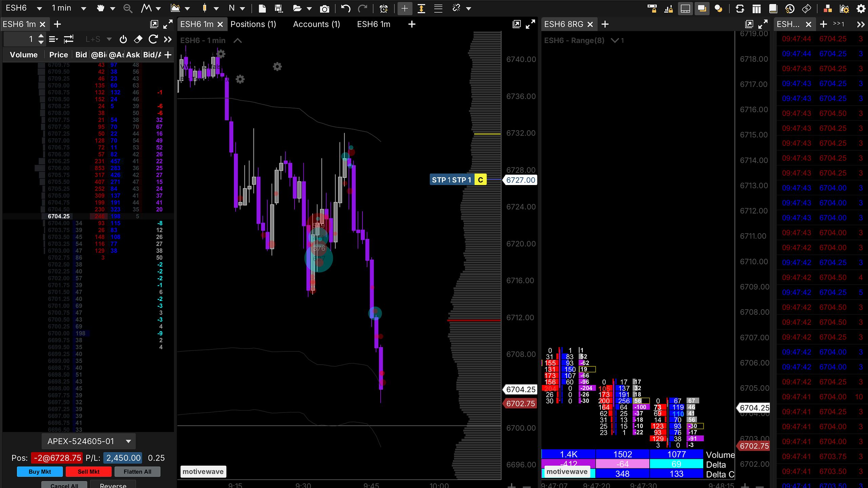Click the Volume column header in DOM
This screenshot has height=488, width=868.
pyautogui.click(x=24, y=55)
